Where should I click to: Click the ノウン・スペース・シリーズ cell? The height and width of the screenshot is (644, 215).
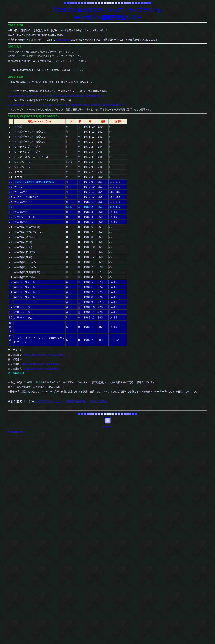coord(39,157)
